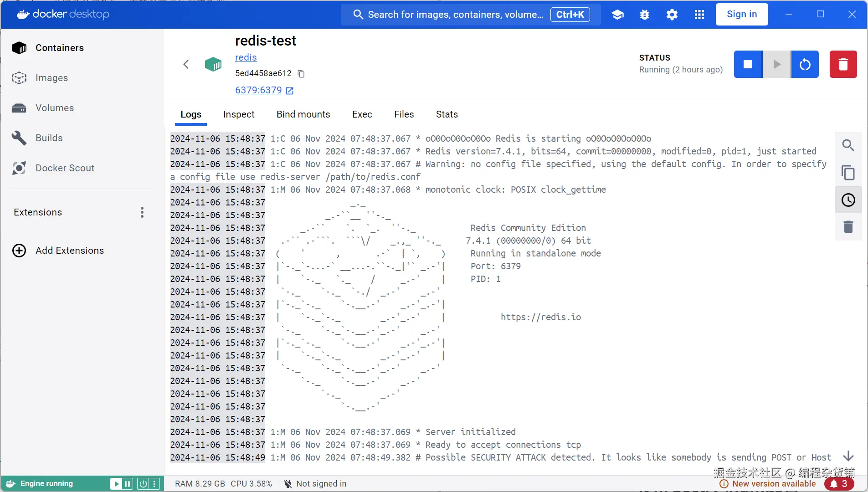Image resolution: width=868 pixels, height=492 pixels.
Task: Open the troubleshoot bug icon
Action: pos(645,15)
